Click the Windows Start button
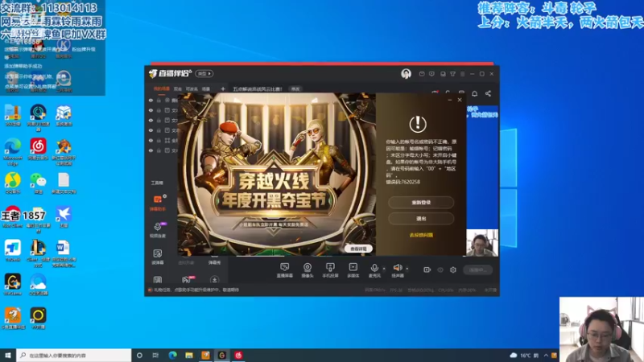The width and height of the screenshot is (644, 362). [x=8, y=355]
